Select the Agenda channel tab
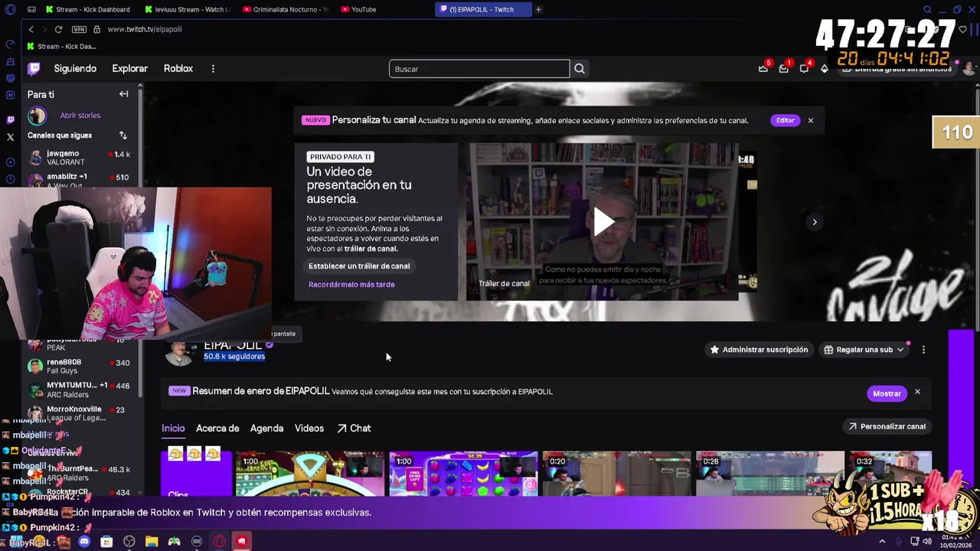 coord(266,429)
